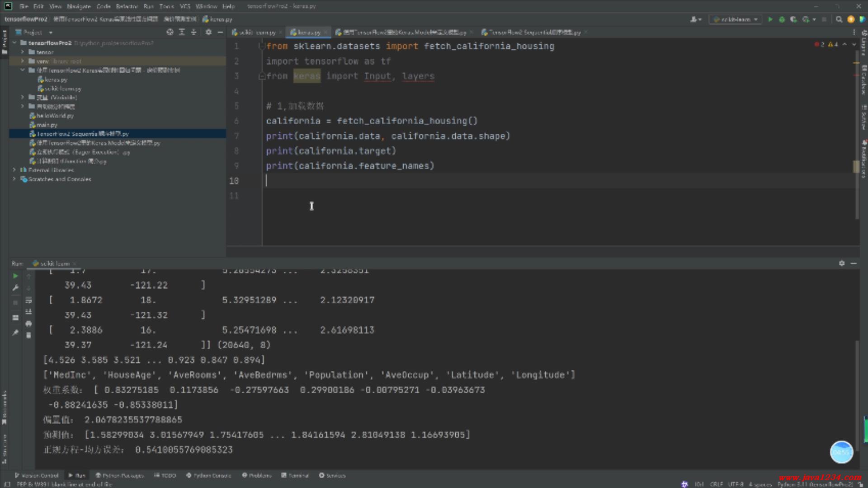Run with coverage icon in toolbar
The image size is (868, 488).
coord(793,19)
